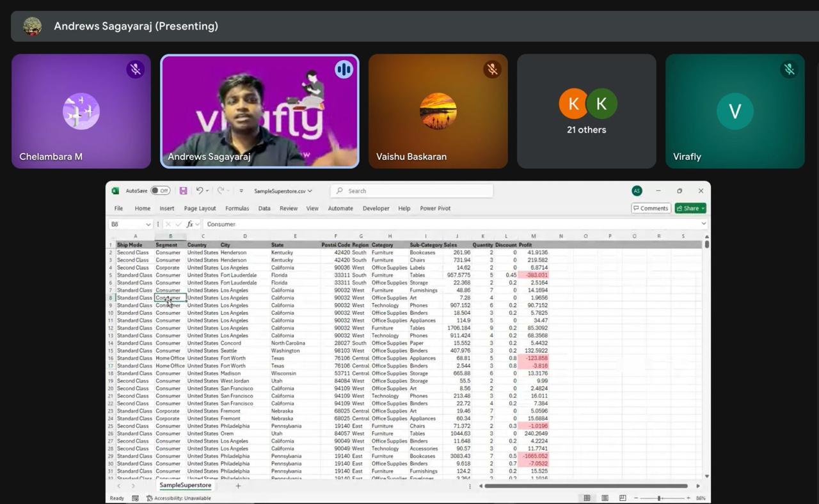Switch to Normal view from the status bar

click(587, 498)
